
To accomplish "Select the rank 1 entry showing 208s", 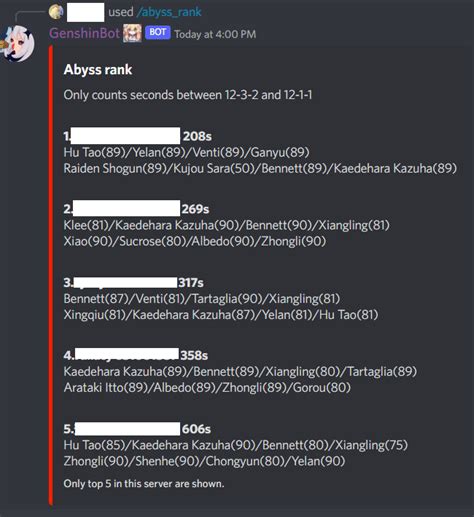I will (137, 136).
